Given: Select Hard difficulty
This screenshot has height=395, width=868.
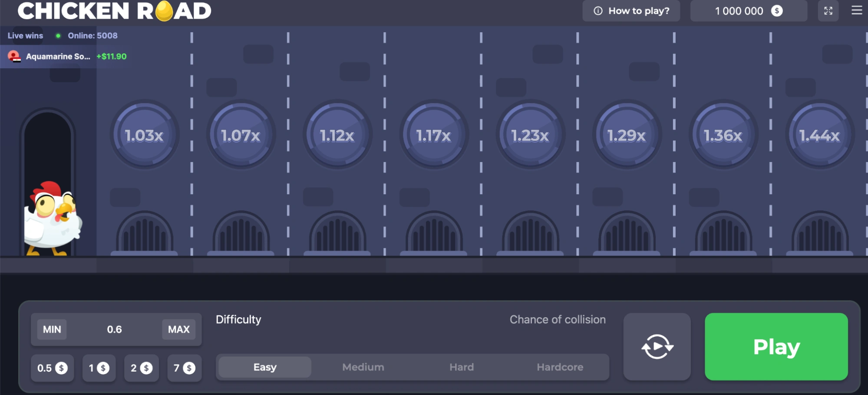Looking at the screenshot, I should (x=461, y=367).
